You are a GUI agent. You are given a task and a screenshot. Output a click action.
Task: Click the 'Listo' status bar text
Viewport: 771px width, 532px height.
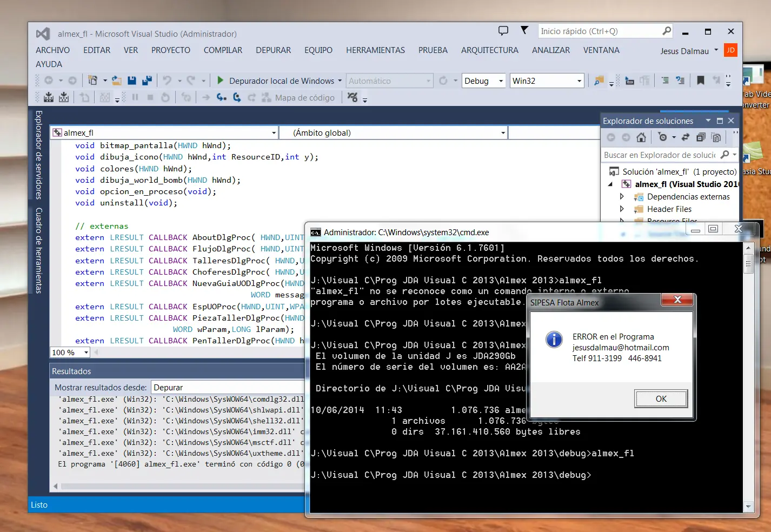pyautogui.click(x=39, y=504)
